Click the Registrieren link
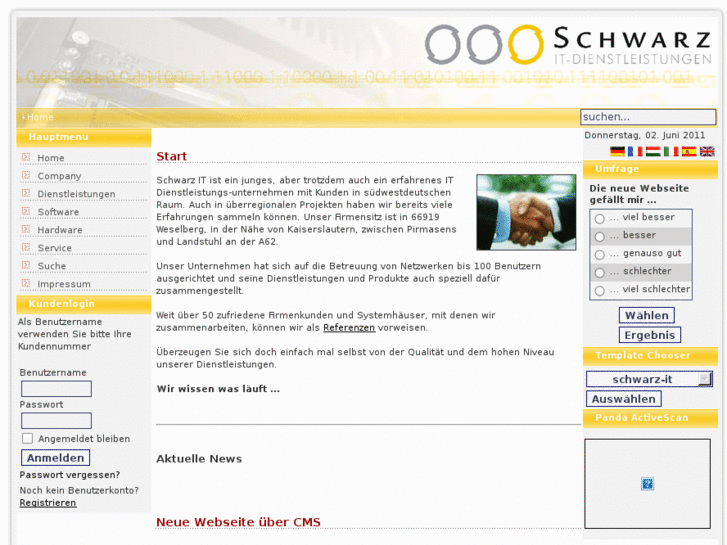Viewport: 727px width, 545px height. [x=48, y=503]
